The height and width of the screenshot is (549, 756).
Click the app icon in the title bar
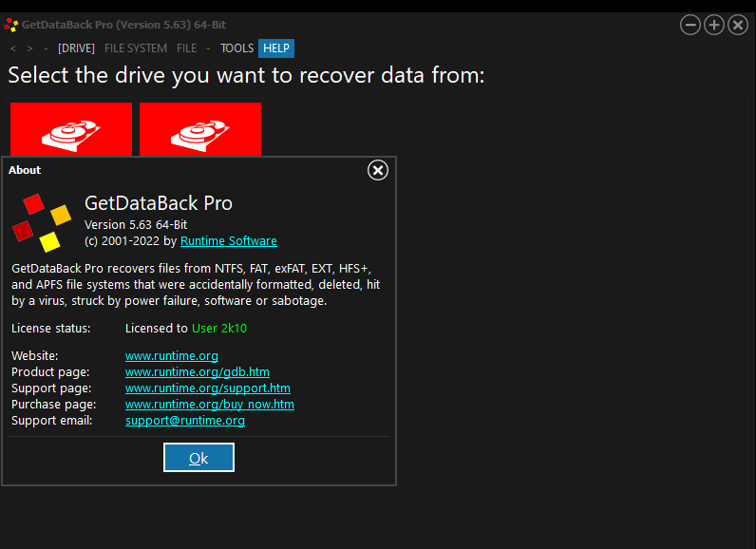coord(11,25)
